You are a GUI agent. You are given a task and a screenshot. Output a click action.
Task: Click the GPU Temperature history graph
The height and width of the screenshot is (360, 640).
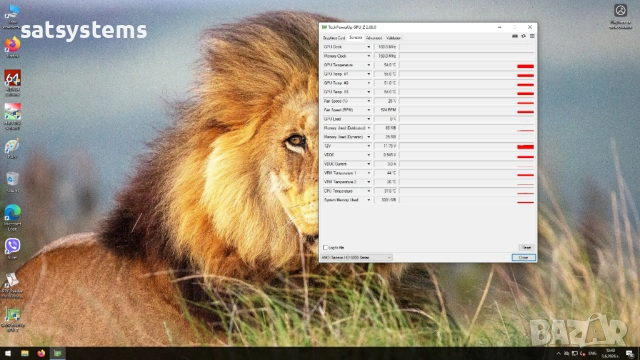coord(467,65)
